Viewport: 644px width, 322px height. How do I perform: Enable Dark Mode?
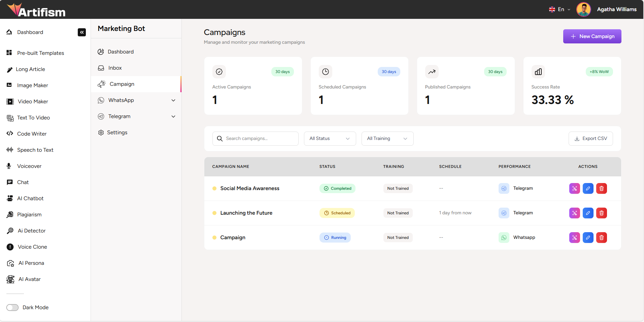(x=12, y=307)
